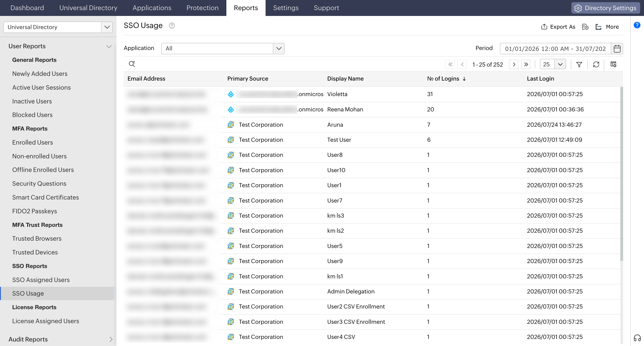Refresh the SSO Usage report
The width and height of the screenshot is (644, 346).
tap(596, 64)
